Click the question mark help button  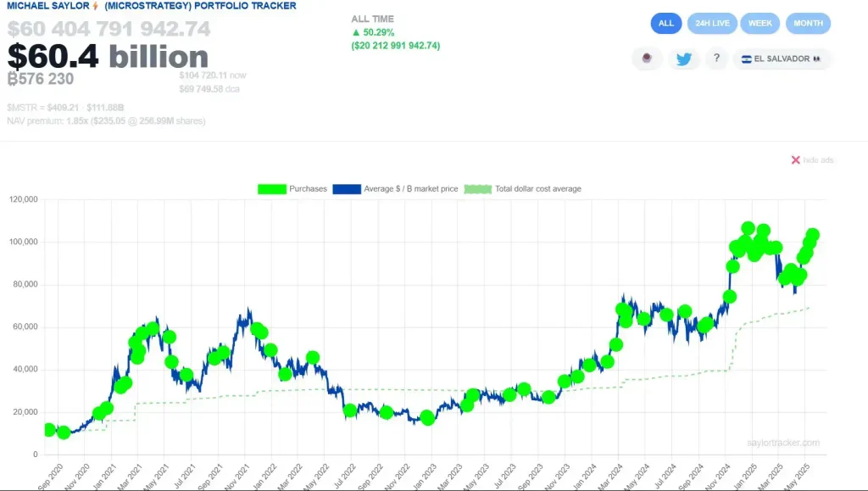[716, 59]
